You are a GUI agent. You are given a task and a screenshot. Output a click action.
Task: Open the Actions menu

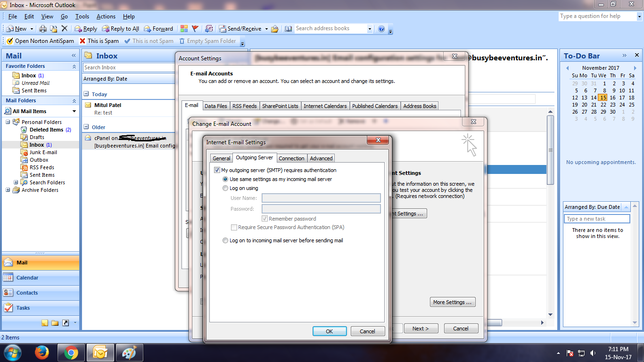point(106,16)
